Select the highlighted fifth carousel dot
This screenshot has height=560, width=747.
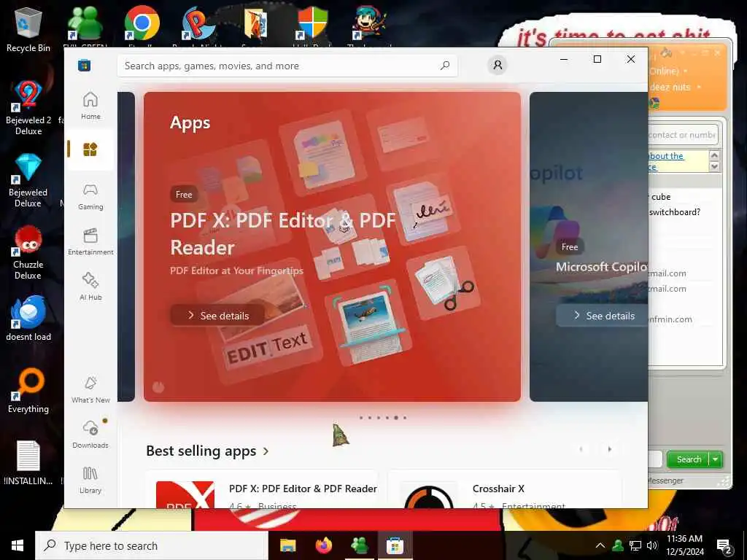click(396, 418)
